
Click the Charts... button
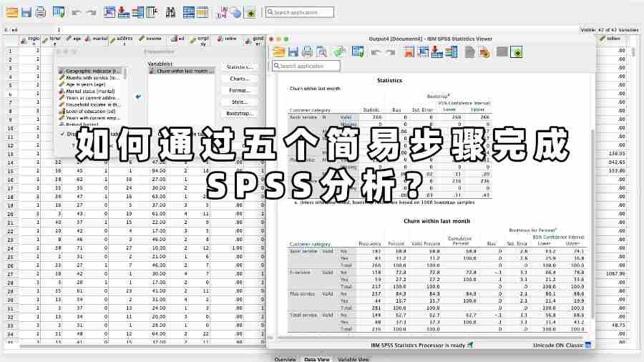tap(239, 79)
